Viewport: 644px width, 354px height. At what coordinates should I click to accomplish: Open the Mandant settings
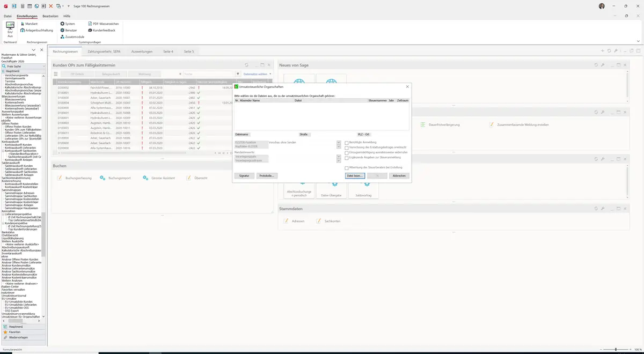[29, 24]
